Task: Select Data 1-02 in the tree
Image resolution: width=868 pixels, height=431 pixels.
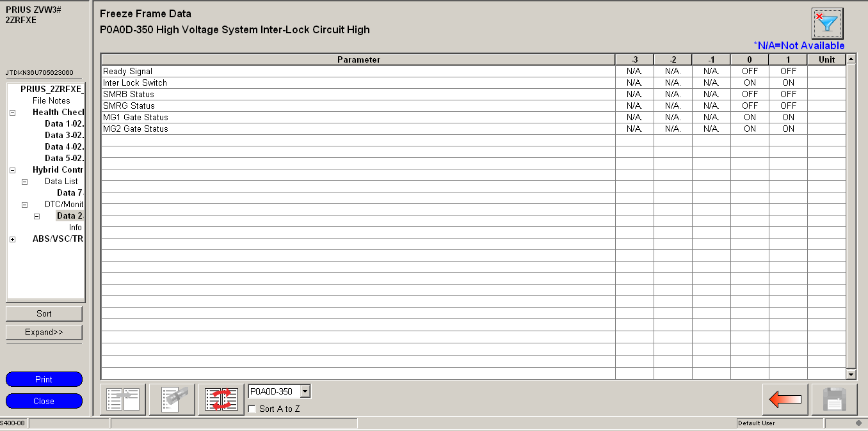Action: point(64,123)
